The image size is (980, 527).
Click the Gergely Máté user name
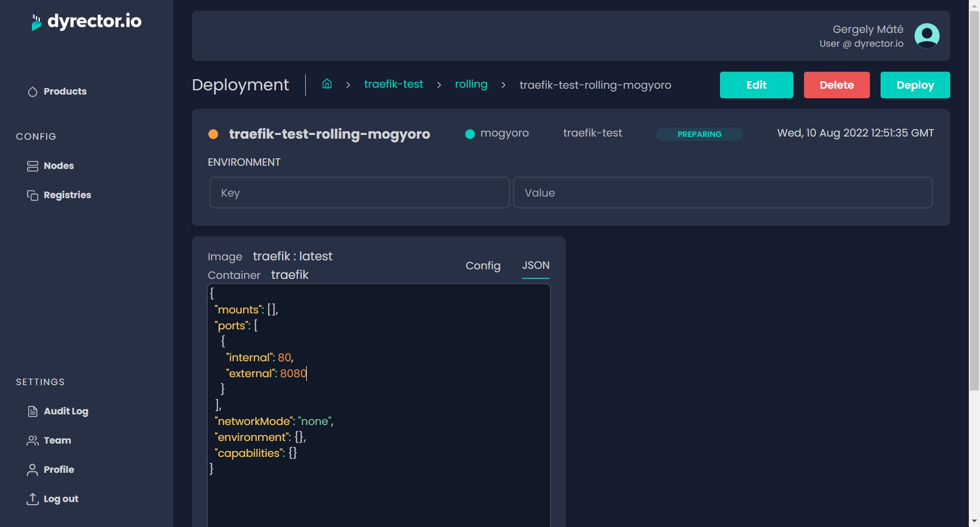pos(868,29)
